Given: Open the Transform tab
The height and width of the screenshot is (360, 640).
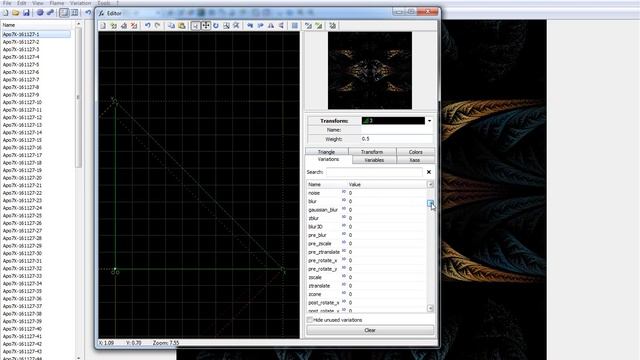Looking at the screenshot, I should [x=372, y=152].
